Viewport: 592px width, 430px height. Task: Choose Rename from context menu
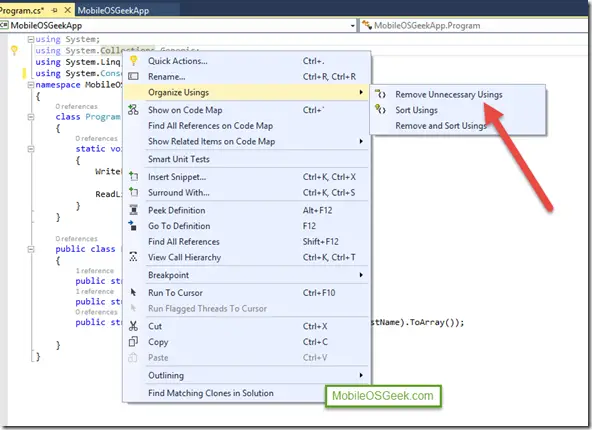[247, 77]
